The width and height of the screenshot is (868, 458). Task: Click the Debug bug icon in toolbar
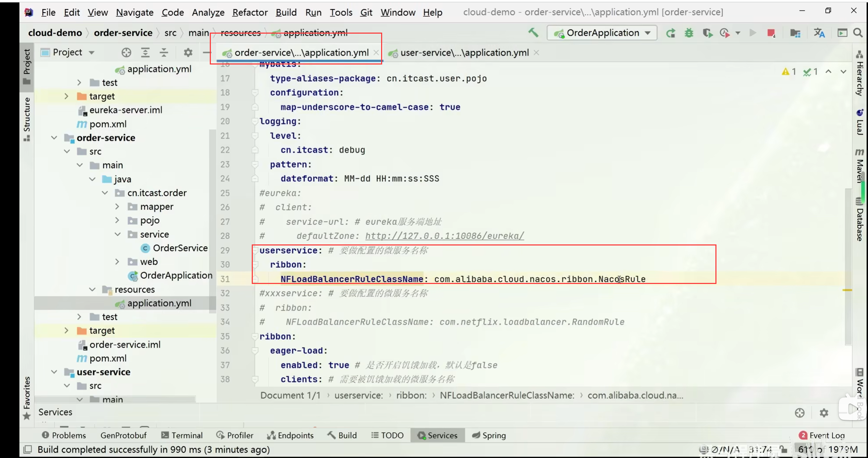[x=689, y=33]
